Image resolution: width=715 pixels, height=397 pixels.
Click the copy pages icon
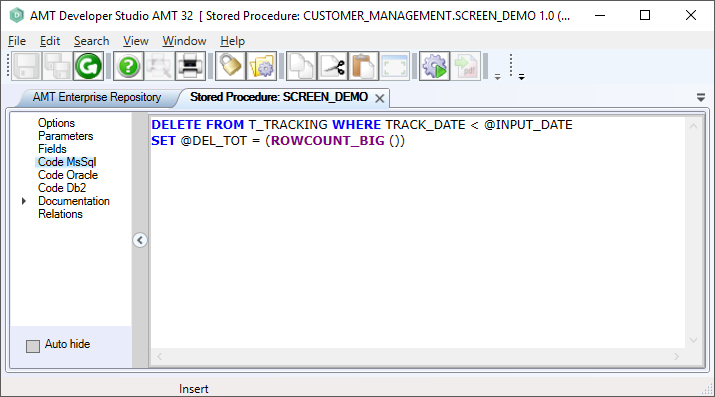(301, 67)
